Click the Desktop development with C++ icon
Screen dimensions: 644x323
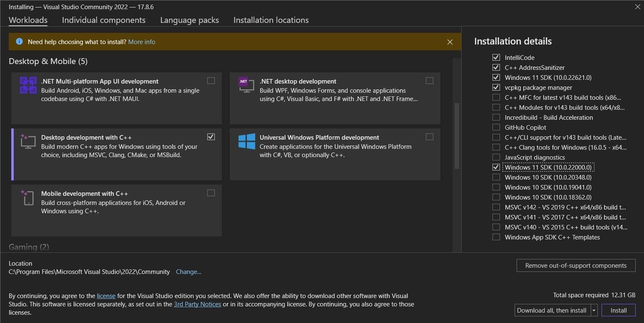pos(28,142)
